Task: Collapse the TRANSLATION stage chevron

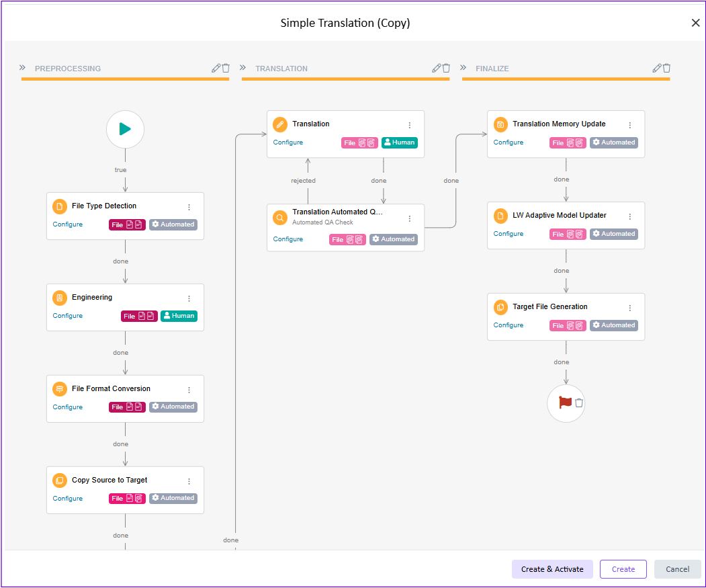Action: point(242,68)
